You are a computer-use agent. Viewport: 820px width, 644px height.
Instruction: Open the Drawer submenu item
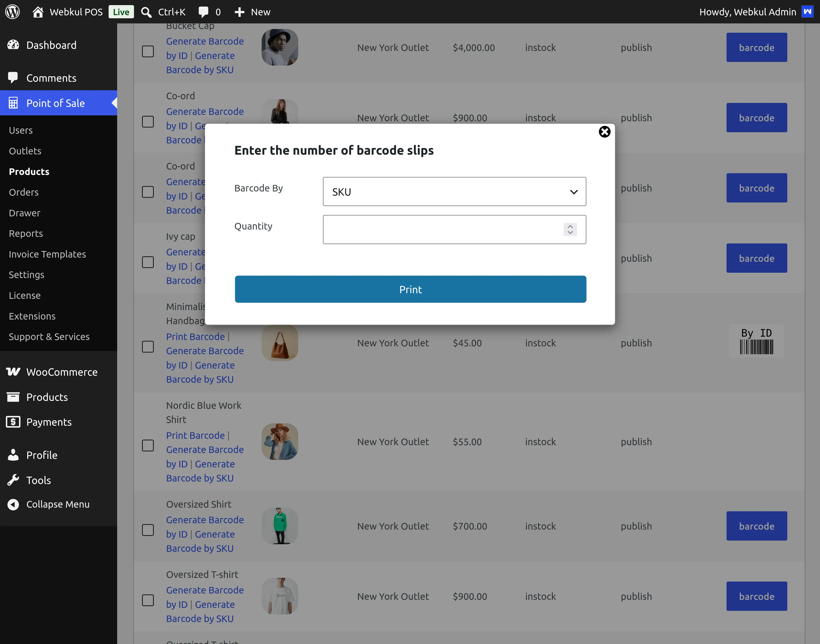[x=24, y=213]
